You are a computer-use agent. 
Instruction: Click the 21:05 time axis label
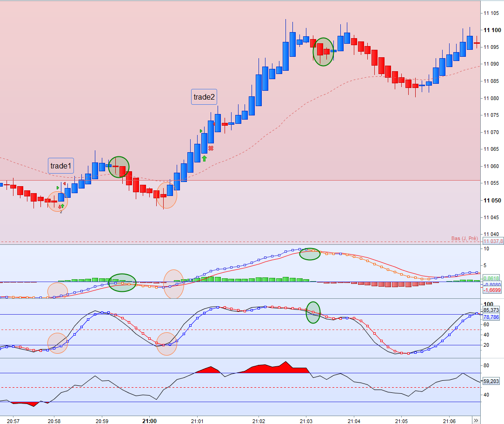pos(401,421)
